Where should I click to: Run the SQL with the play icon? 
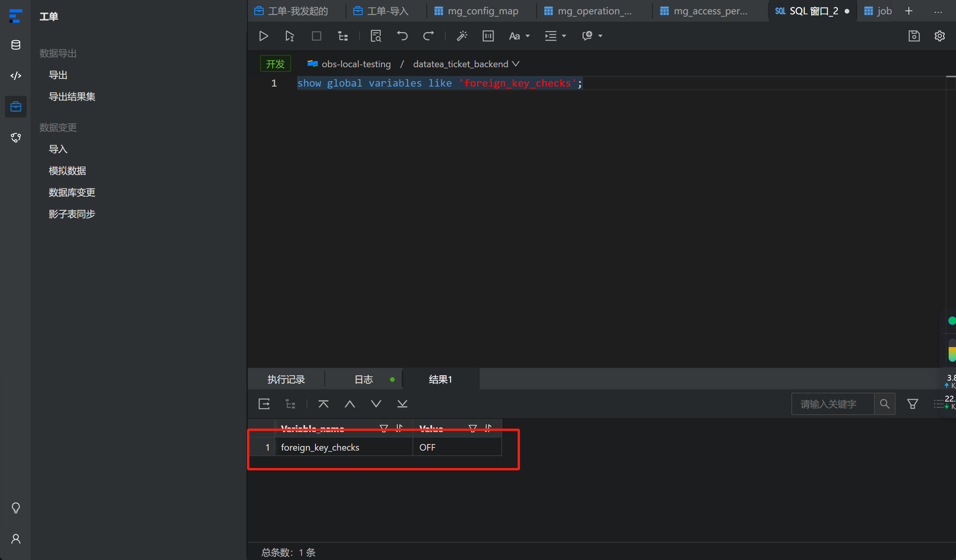tap(264, 36)
